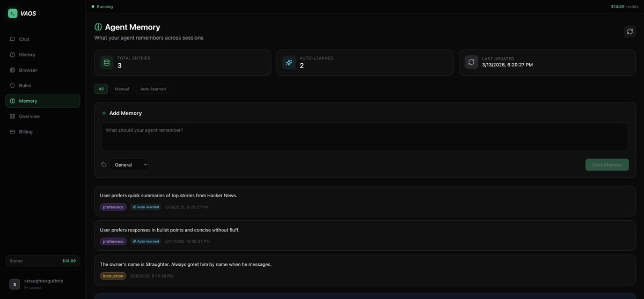644x299 pixels.
Task: Click the $14.89 credits indicator at top
Action: coord(625,6)
